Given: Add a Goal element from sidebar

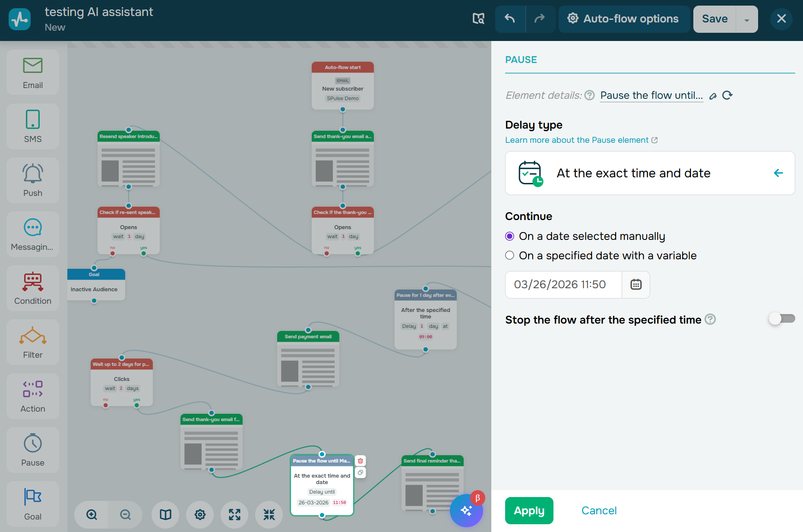Looking at the screenshot, I should pos(33,504).
